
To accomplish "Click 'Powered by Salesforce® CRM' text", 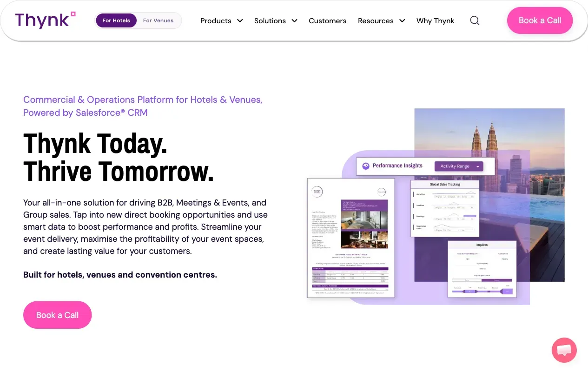I will click(x=86, y=113).
